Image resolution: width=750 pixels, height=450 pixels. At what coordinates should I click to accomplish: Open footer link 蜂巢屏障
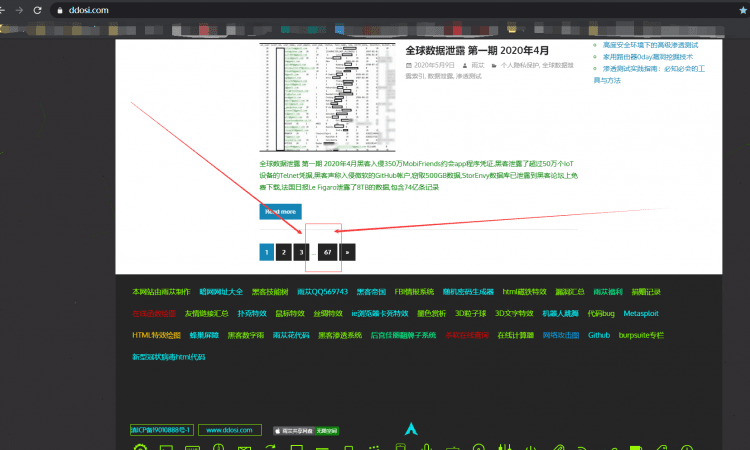click(204, 335)
